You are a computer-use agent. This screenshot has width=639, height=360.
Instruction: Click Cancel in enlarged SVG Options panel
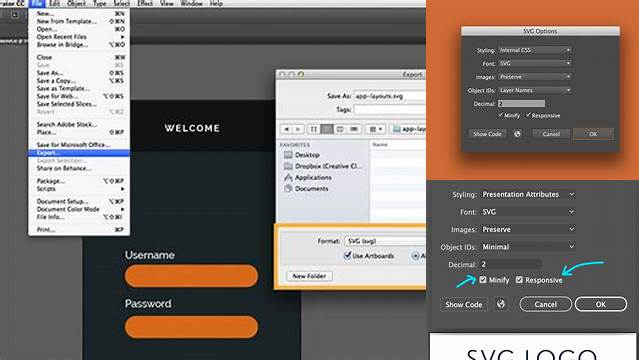tap(546, 304)
